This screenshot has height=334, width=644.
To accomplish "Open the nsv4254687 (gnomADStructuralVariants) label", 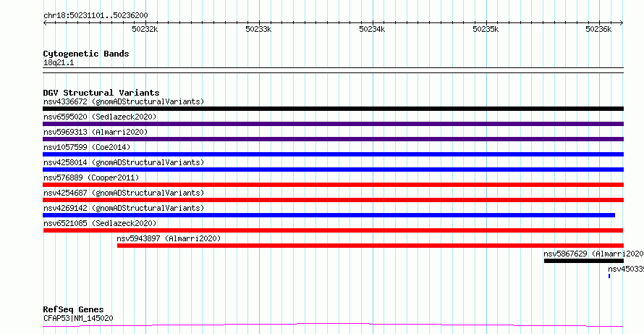I will (124, 193).
